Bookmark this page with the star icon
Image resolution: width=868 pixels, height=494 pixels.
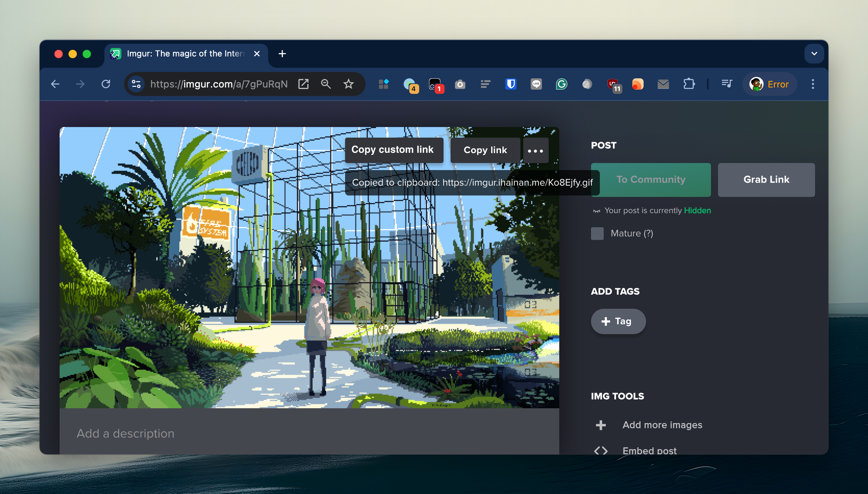[349, 84]
